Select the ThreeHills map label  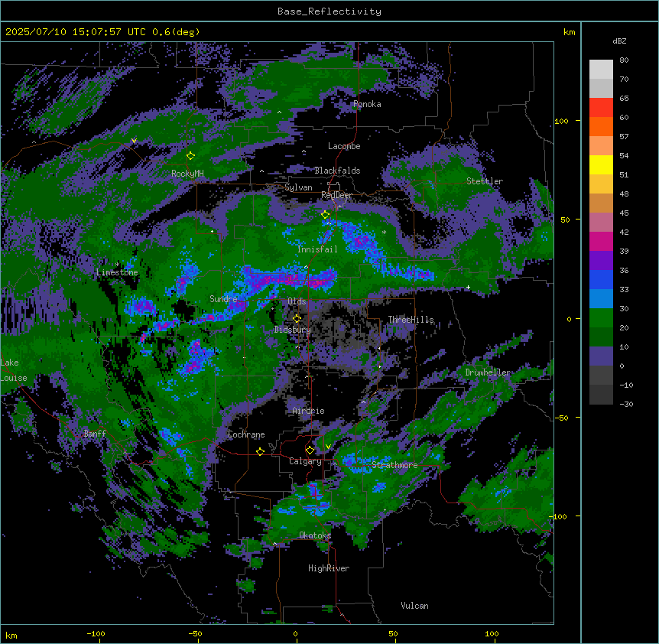pos(411,320)
